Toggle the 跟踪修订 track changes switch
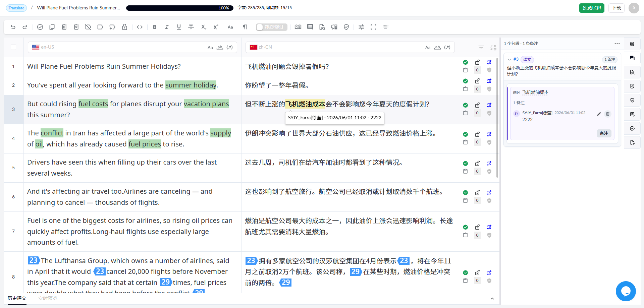Image resolution: width=644 pixels, height=308 pixels. (271, 27)
